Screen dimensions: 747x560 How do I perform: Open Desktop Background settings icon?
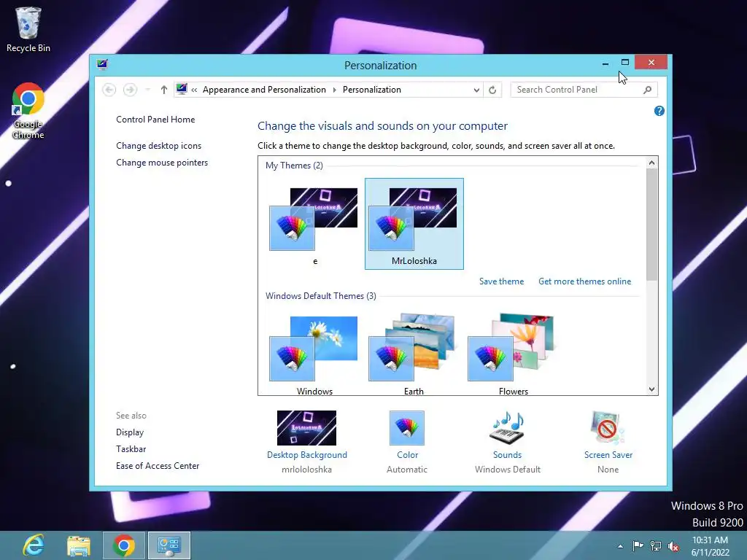pos(307,427)
